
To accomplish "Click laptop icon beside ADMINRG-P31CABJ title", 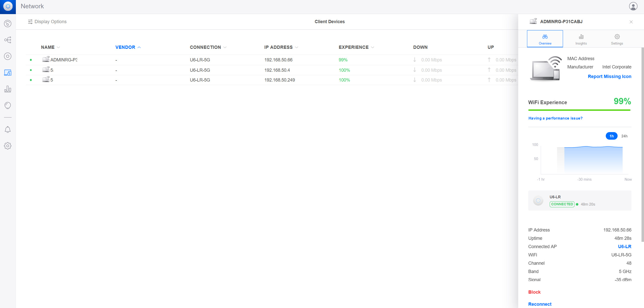I will (x=533, y=21).
